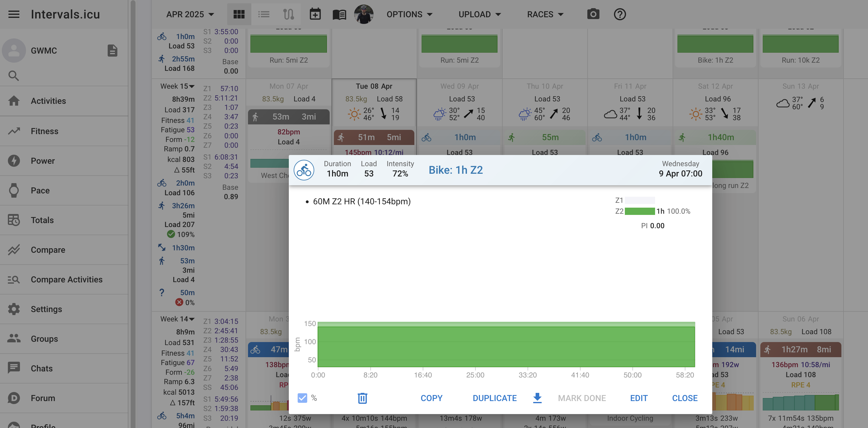Screen dimensions: 868x428
Task: Click DUPLICATE in the workout dialog
Action: pyautogui.click(x=494, y=398)
